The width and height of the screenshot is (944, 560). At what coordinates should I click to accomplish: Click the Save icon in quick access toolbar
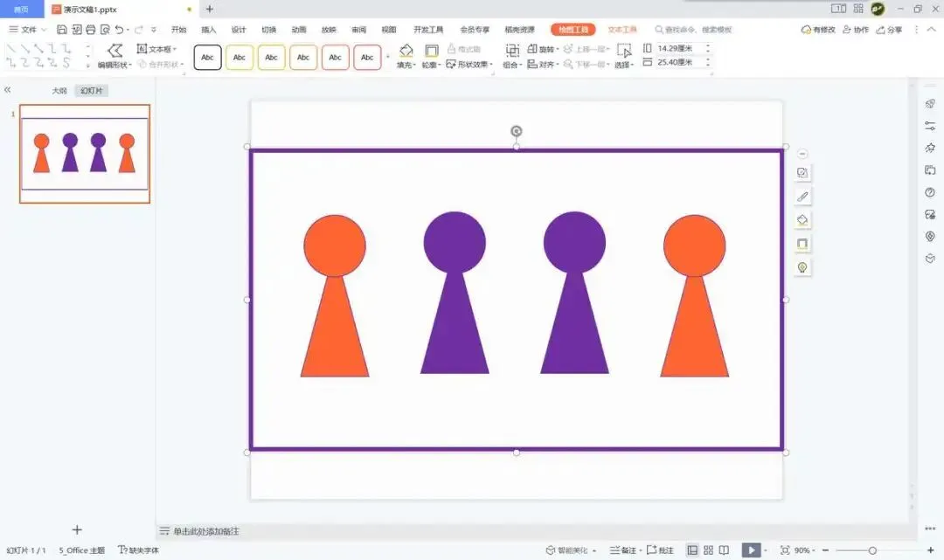(61, 30)
